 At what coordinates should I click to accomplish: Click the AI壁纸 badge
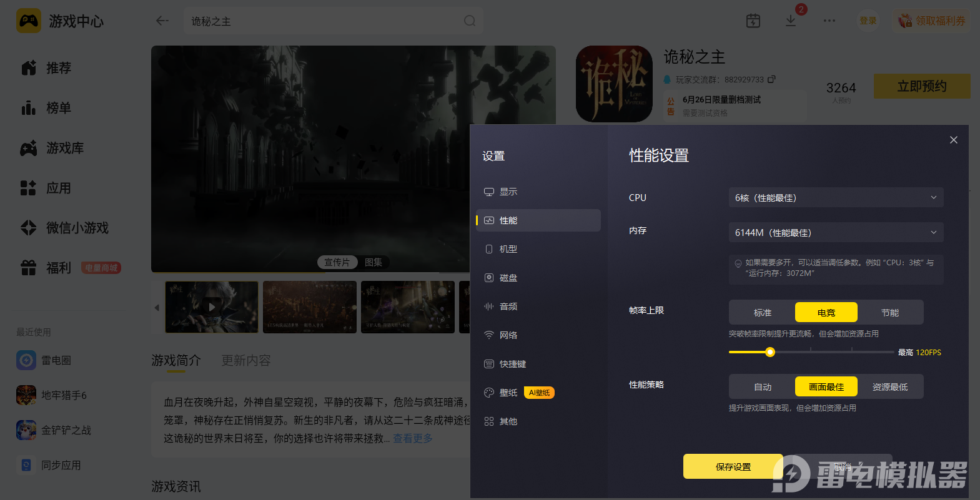(539, 393)
